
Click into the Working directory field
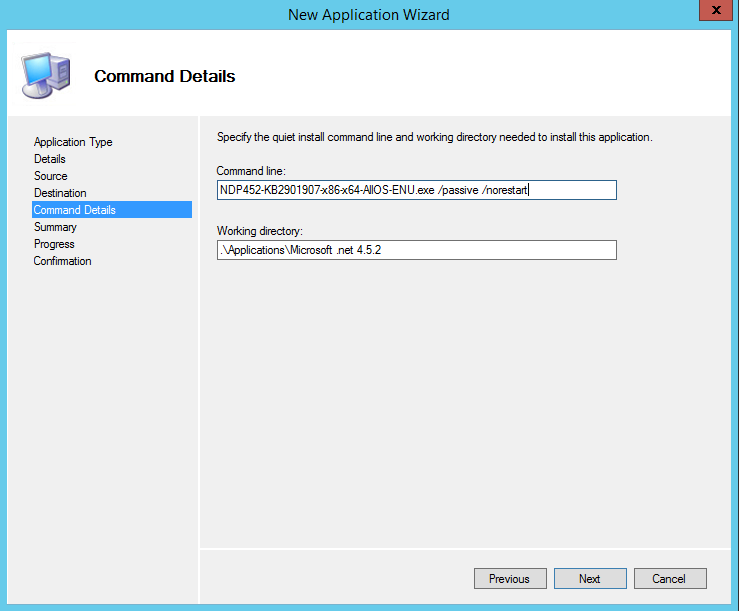coord(416,250)
